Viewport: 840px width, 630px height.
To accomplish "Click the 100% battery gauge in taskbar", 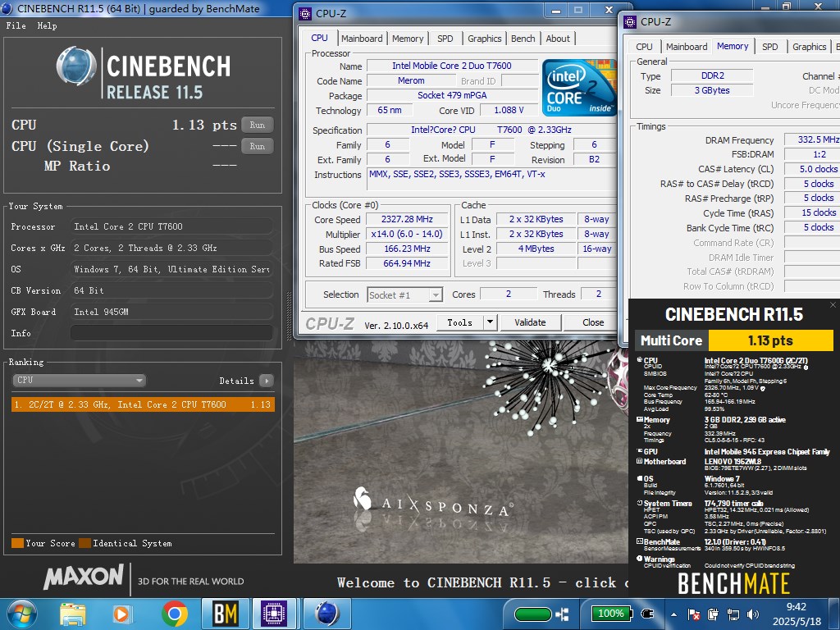I will [x=610, y=614].
